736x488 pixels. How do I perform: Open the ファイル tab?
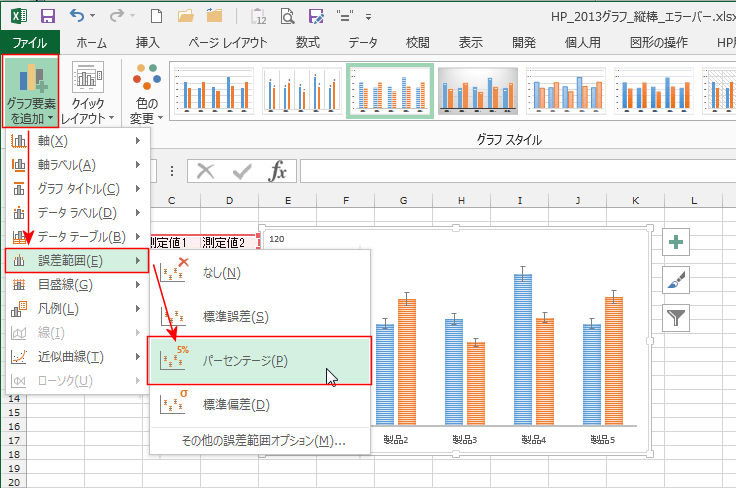click(x=29, y=42)
